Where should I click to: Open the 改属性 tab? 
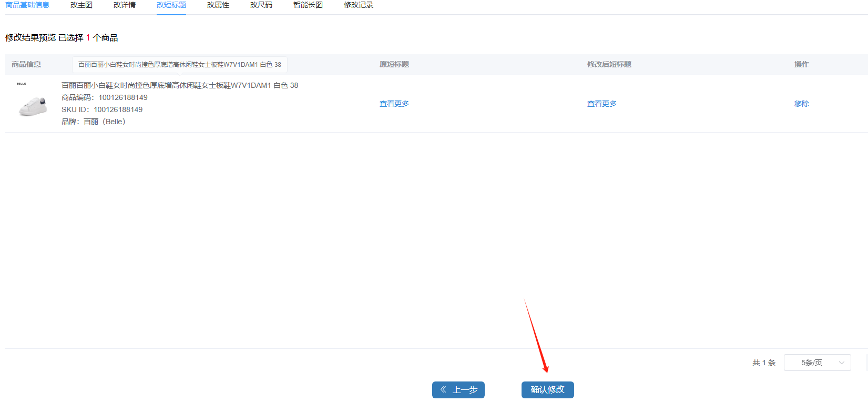pyautogui.click(x=218, y=5)
